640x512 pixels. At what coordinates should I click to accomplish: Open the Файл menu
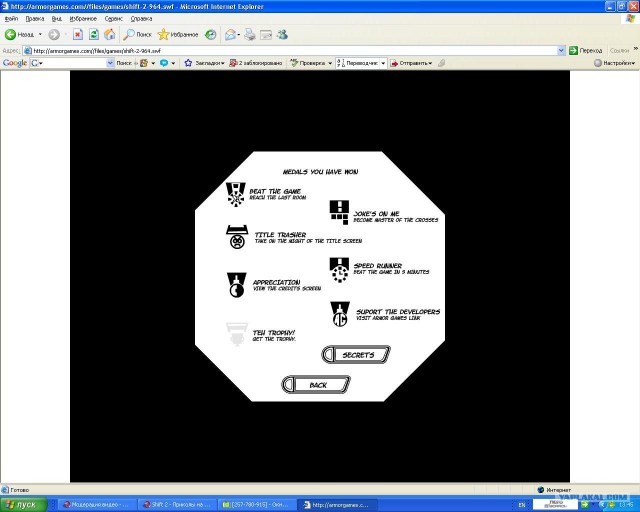(11, 19)
